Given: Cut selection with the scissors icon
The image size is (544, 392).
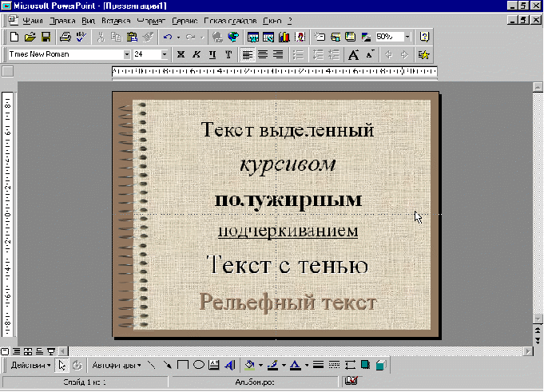Looking at the screenshot, I should click(x=101, y=37).
